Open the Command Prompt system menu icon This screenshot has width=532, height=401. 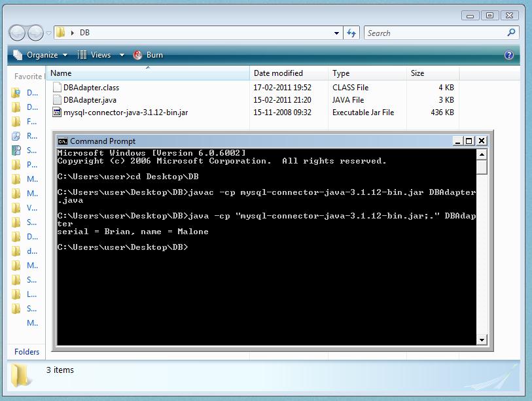[x=62, y=141]
